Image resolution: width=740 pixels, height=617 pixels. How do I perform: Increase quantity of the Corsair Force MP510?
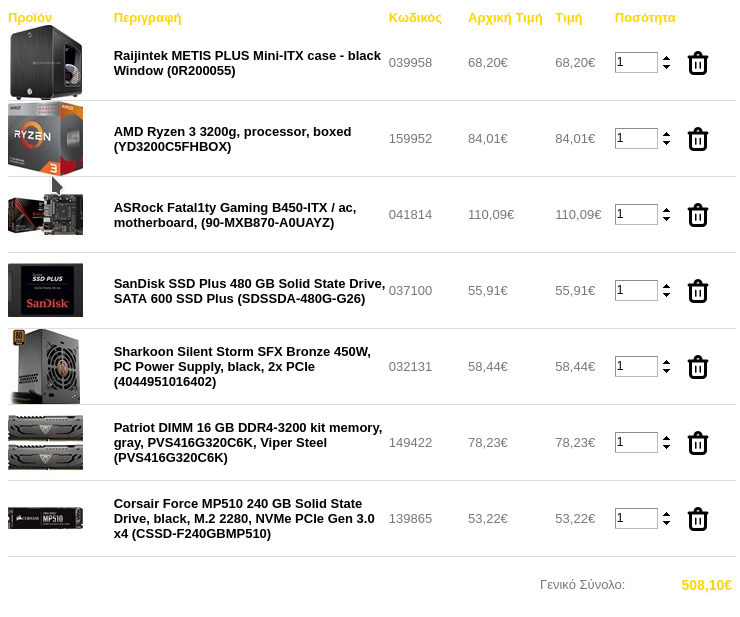point(666,515)
